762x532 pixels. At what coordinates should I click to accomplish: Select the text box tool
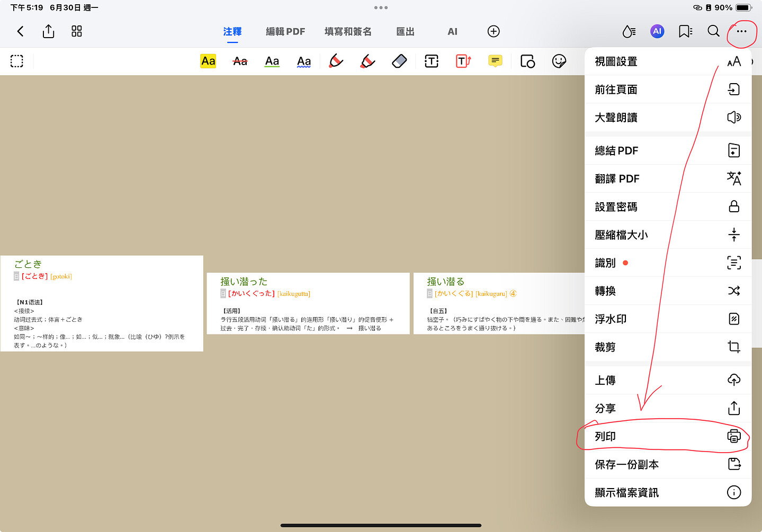click(x=432, y=61)
